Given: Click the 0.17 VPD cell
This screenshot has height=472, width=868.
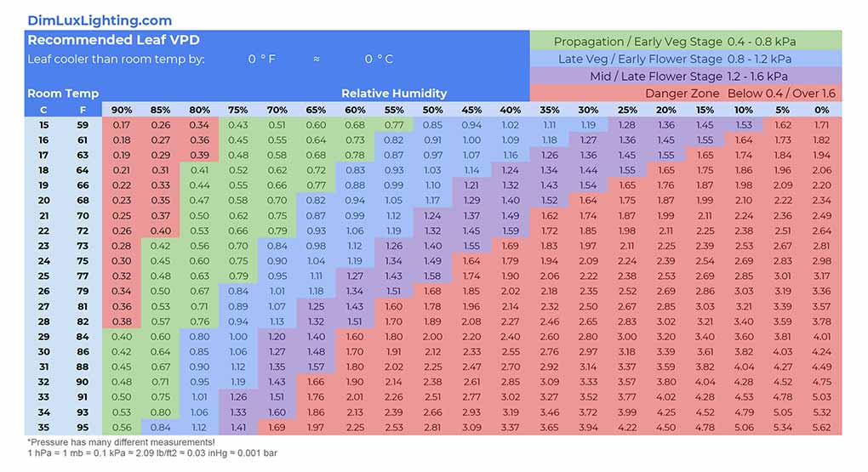Looking at the screenshot, I should (122, 125).
